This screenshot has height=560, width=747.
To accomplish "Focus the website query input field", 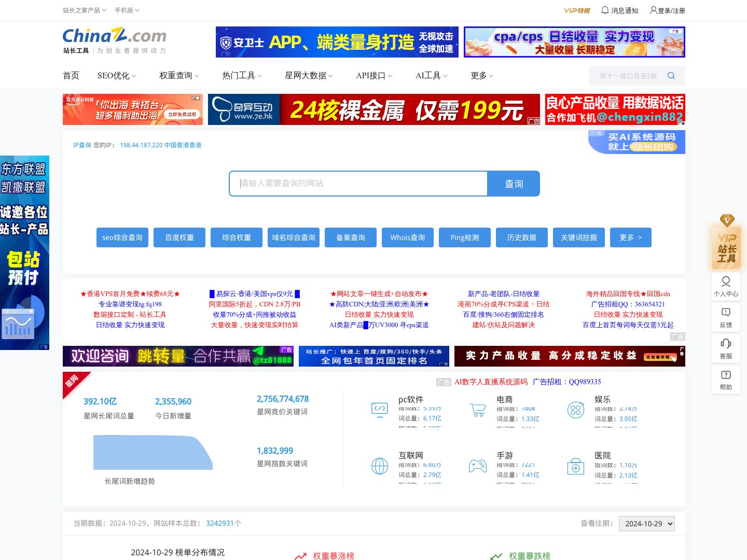I will pos(358,184).
